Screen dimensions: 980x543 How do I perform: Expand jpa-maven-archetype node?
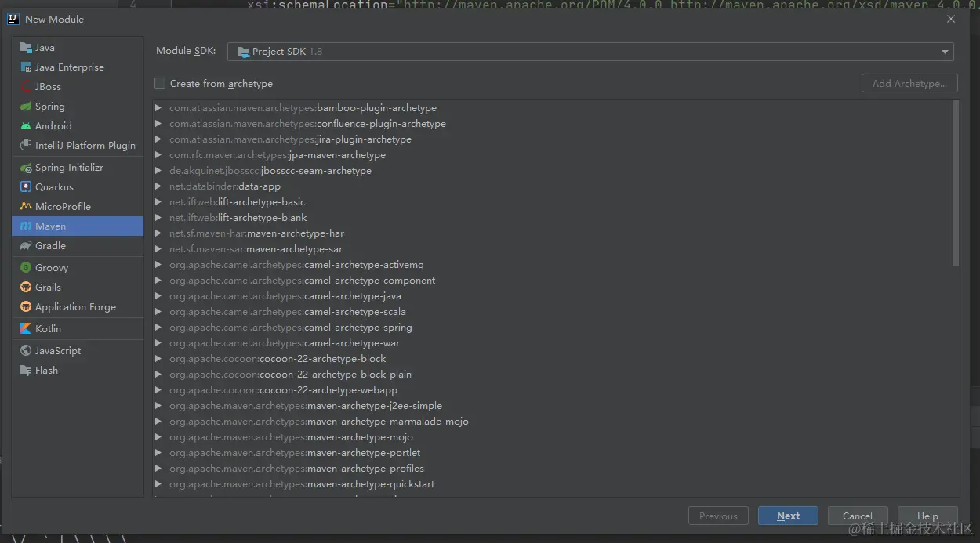[158, 155]
